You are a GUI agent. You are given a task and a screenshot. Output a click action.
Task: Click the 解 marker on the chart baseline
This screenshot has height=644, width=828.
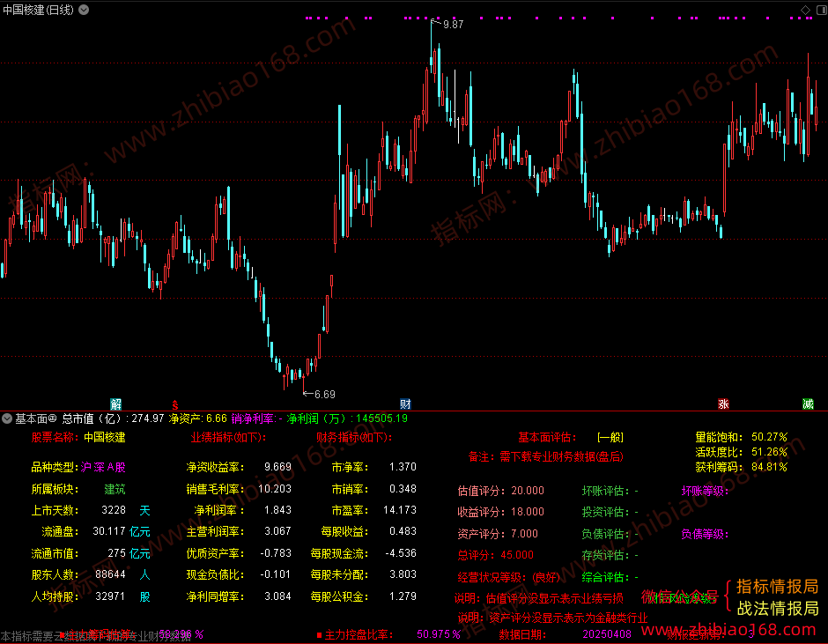[x=115, y=404]
